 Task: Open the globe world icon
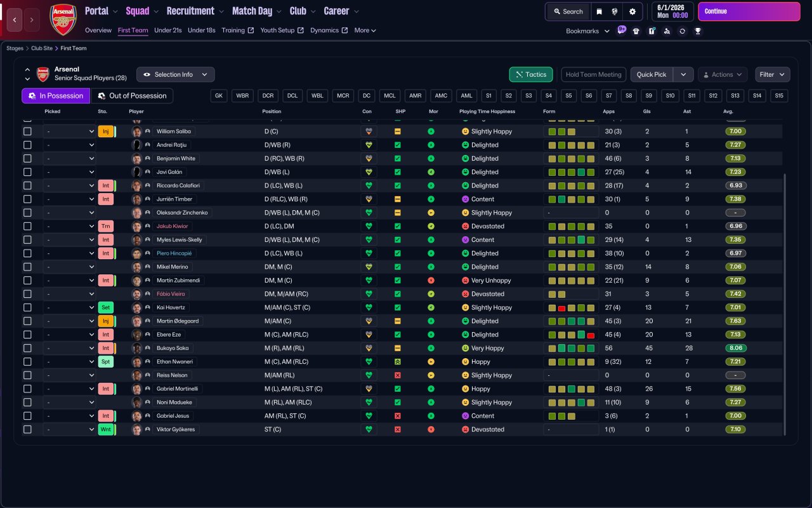pyautogui.click(x=615, y=11)
